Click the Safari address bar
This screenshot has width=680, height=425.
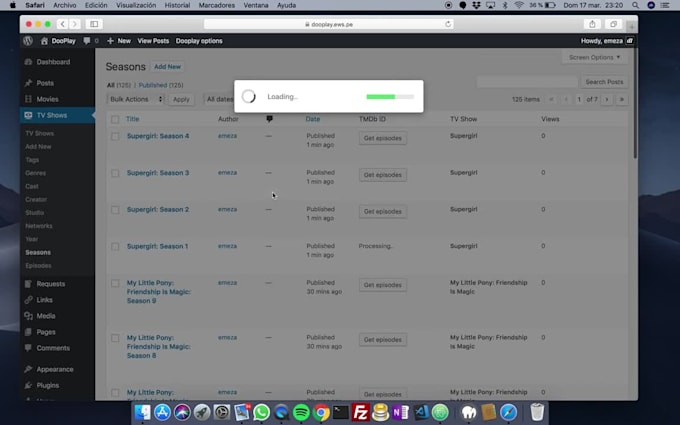(329, 24)
